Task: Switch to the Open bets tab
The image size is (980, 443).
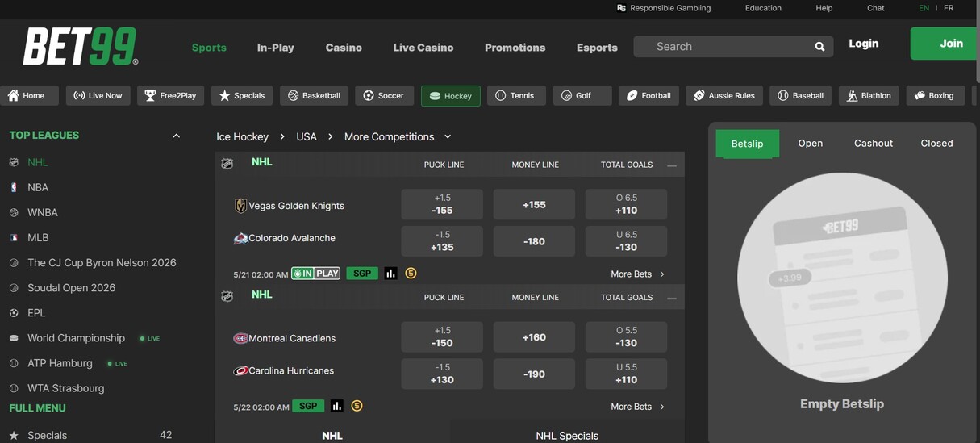Action: (x=811, y=143)
